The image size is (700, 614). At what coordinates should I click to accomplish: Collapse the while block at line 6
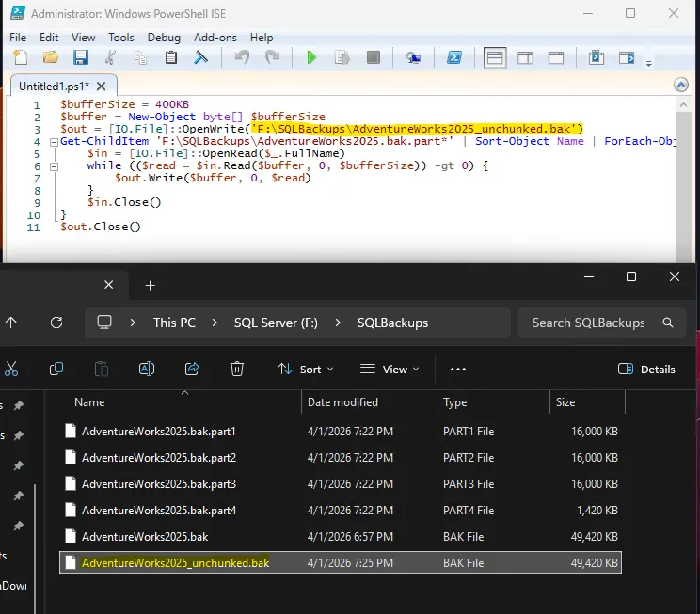tap(54, 166)
